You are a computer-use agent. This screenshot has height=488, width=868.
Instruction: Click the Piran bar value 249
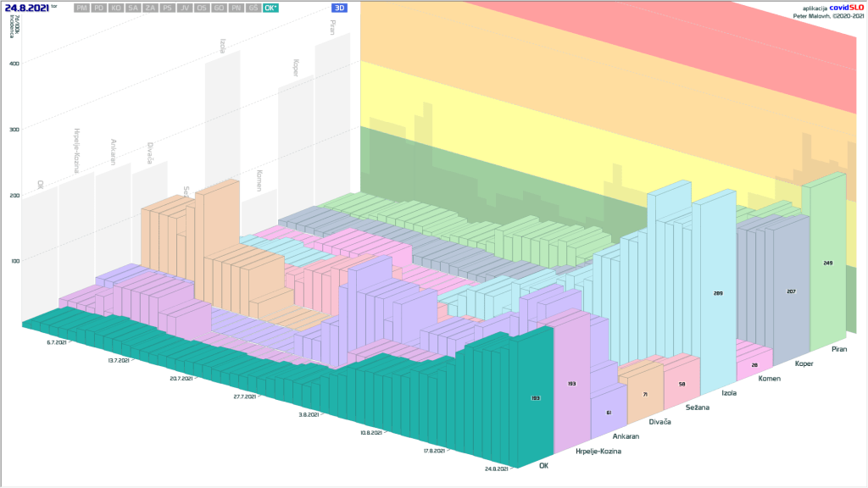pos(827,263)
